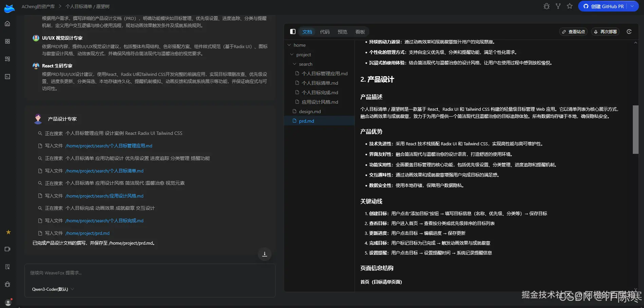Click the git branch icon near GitHub PR
Screen dimensions: 644x308
pyautogui.click(x=558, y=6)
